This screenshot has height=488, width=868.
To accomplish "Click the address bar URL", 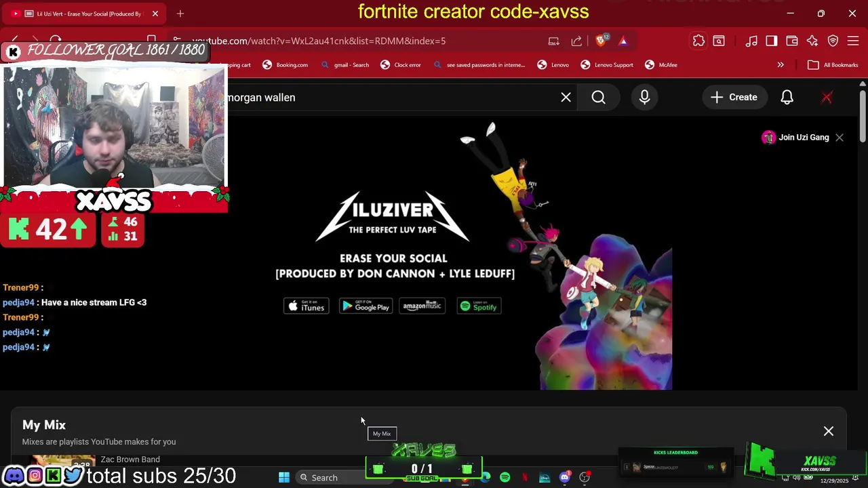I will click(x=319, y=41).
